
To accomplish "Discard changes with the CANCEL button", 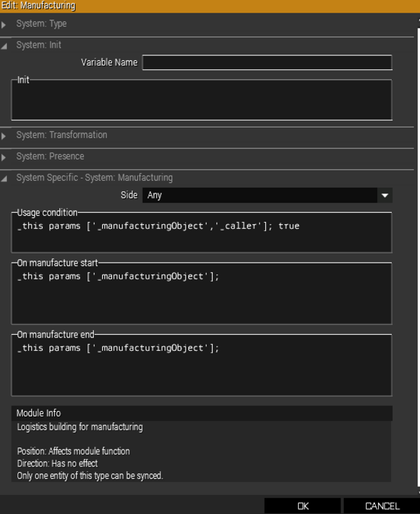I will point(382,506).
